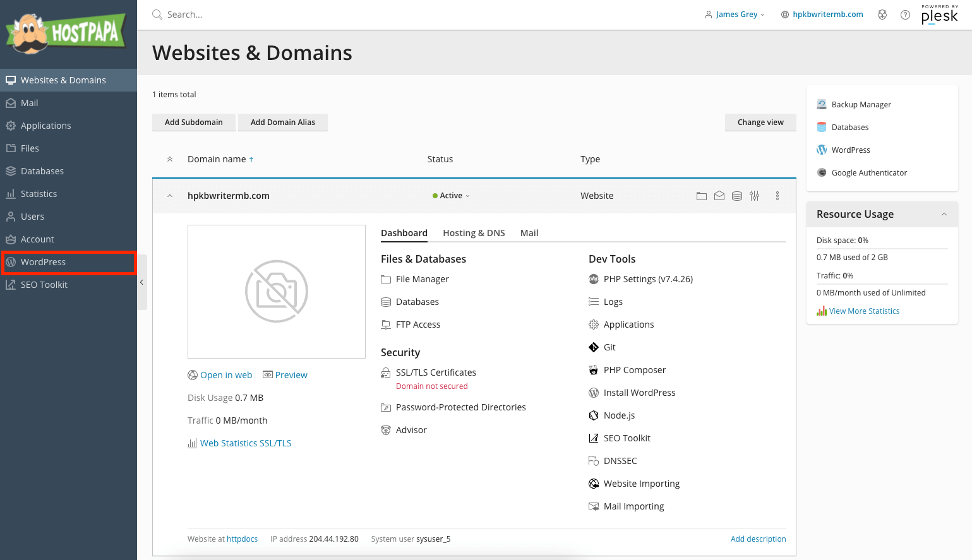Viewport: 972px width, 560px height.
Task: Click the mail envelope icon beside hpkbwritermb.com
Action: (719, 196)
